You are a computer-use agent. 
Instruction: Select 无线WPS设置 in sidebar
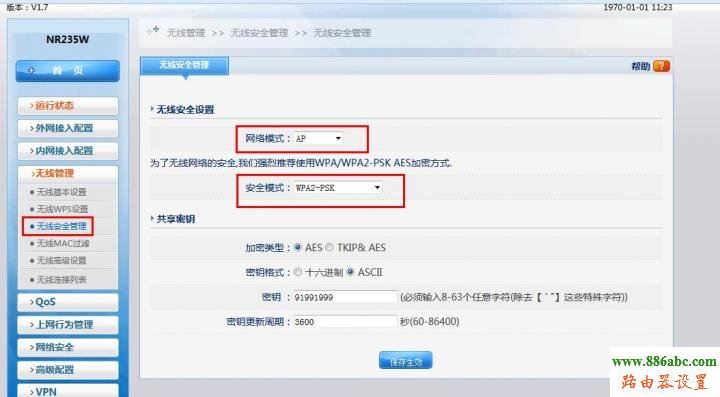62,209
